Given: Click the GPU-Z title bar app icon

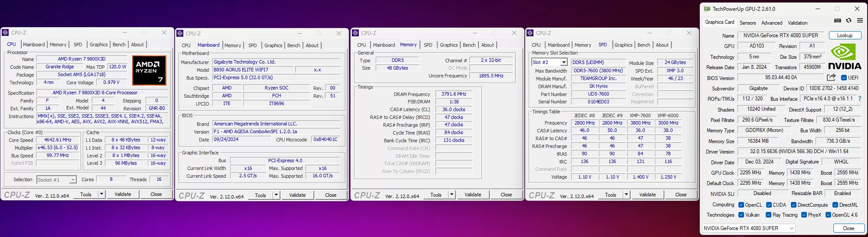Looking at the screenshot, I should (x=707, y=9).
